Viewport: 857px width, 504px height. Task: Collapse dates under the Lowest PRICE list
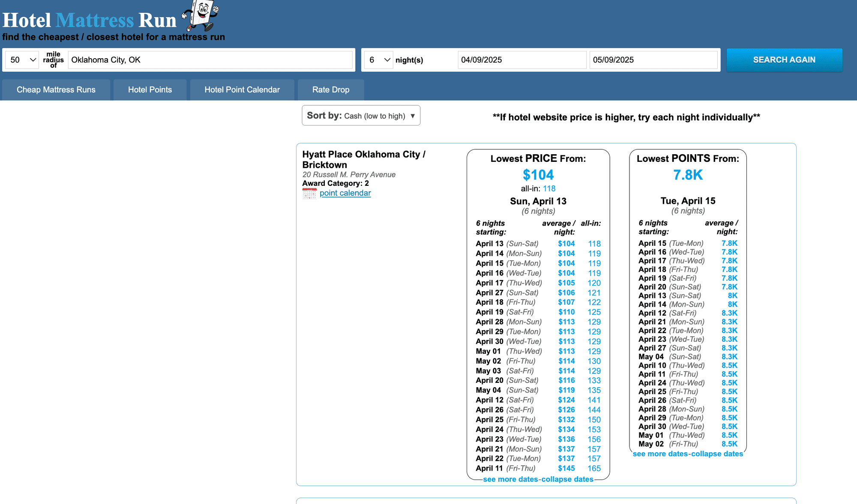tap(567, 479)
